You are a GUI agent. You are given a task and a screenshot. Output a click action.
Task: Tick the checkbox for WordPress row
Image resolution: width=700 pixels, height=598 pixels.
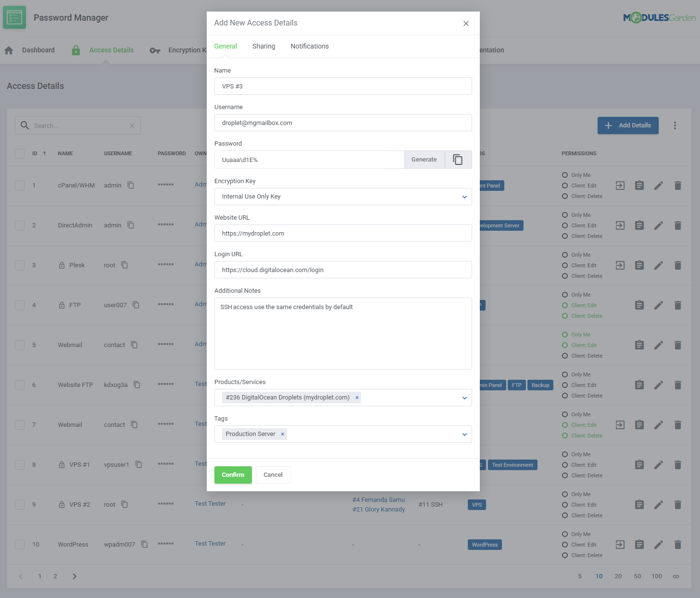click(20, 545)
